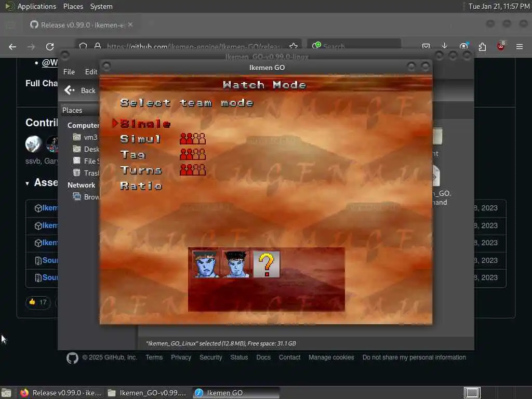Click the browser forward arrow
The width and height of the screenshot is (532, 399).
31,46
